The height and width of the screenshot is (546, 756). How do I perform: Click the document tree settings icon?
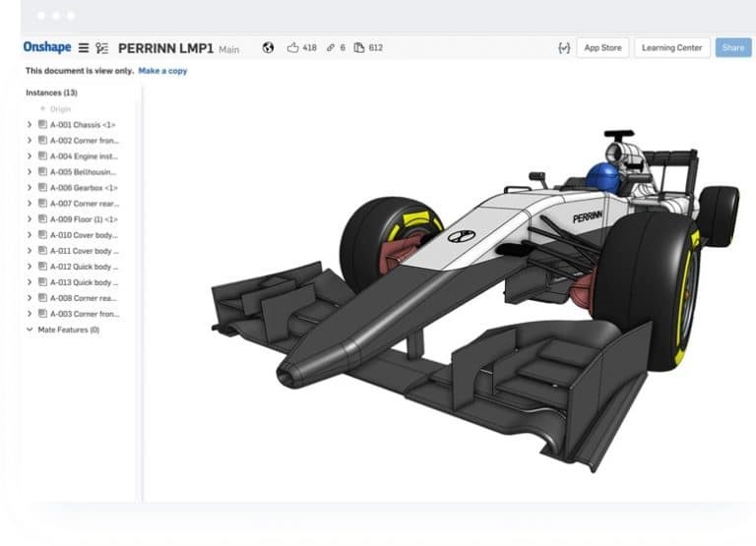[x=101, y=48]
